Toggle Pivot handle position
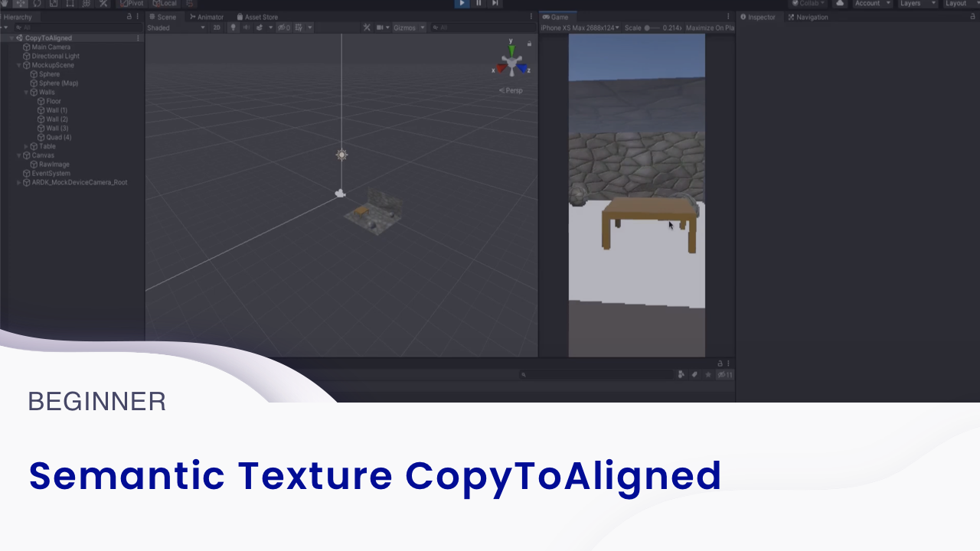Screen dimensions: 980x551 point(132,3)
